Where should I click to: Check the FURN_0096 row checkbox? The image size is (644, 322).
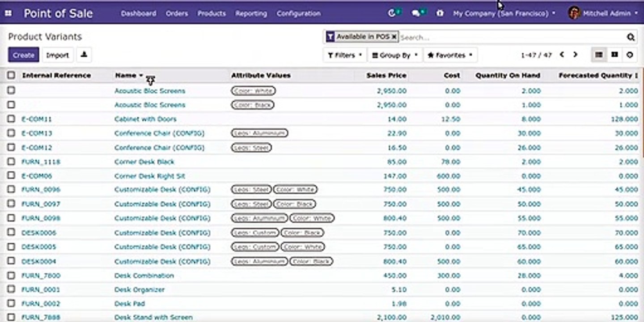coord(11,189)
